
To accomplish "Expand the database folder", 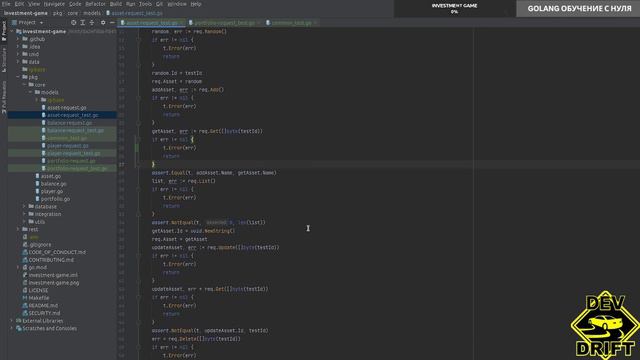I will (x=24, y=207).
